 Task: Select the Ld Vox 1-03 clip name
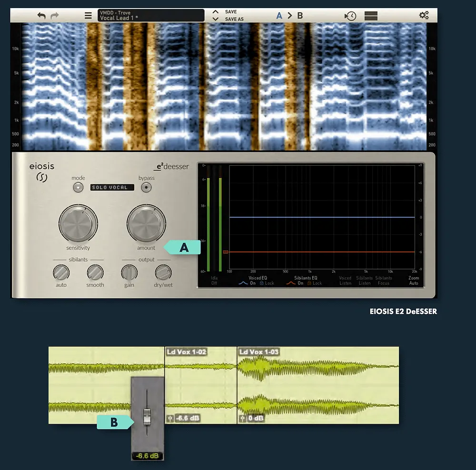click(258, 352)
